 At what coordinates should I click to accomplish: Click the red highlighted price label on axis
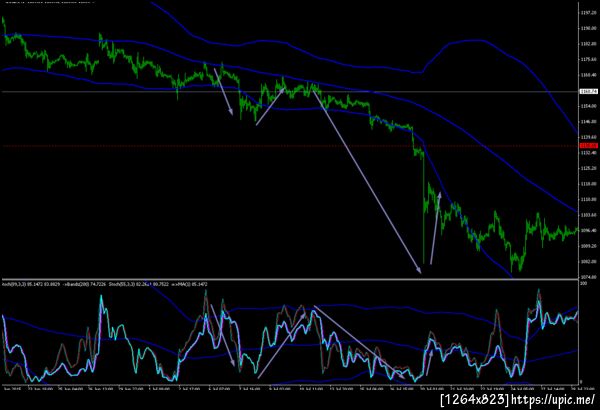click(x=589, y=145)
